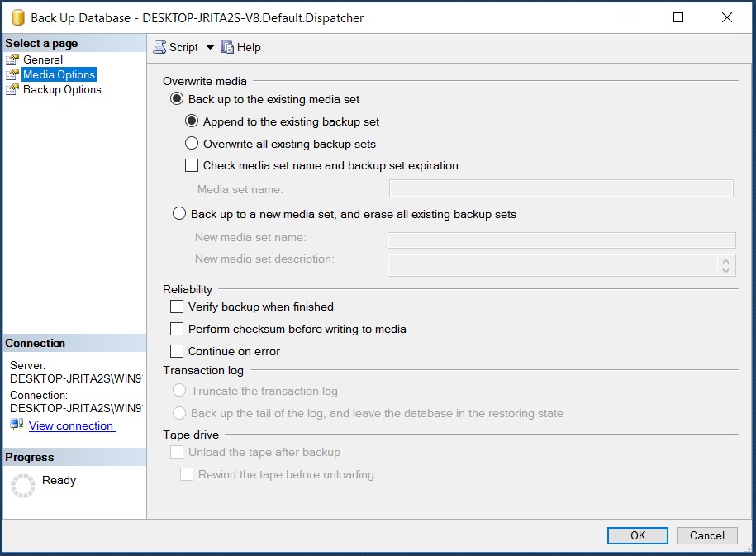The width and height of the screenshot is (756, 556).
Task: Switch to the Backup Options page
Action: 62,90
